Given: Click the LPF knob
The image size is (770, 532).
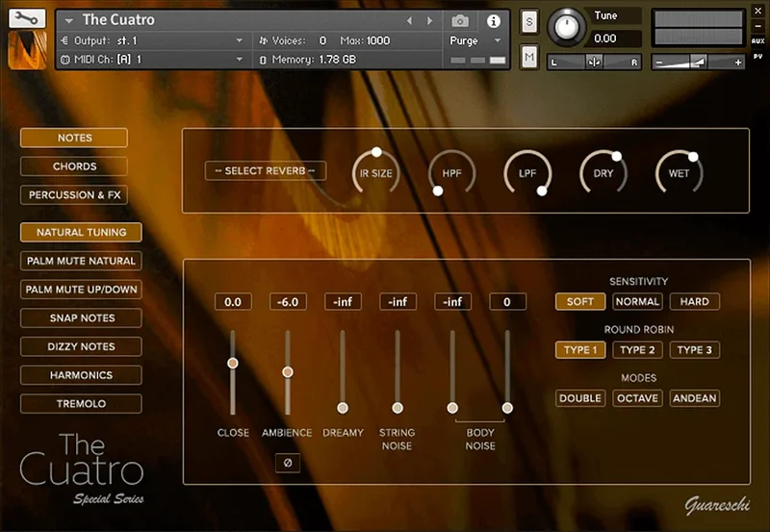Looking at the screenshot, I should point(527,173).
